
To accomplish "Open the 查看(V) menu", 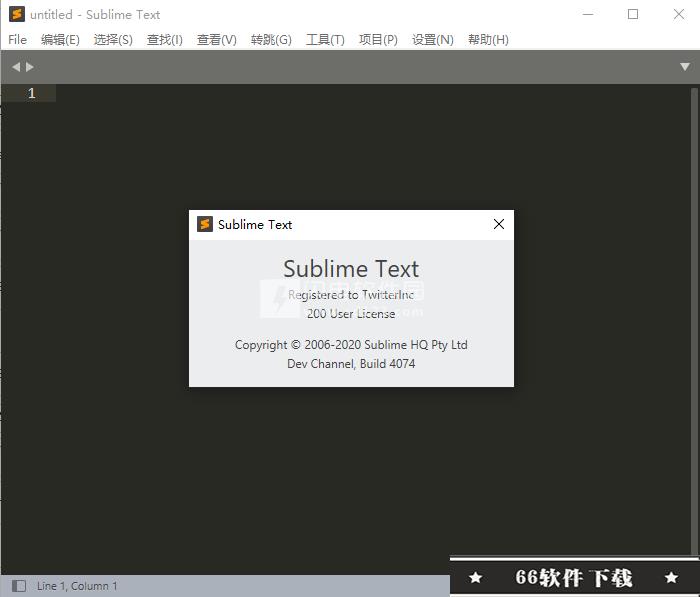I will pos(217,40).
